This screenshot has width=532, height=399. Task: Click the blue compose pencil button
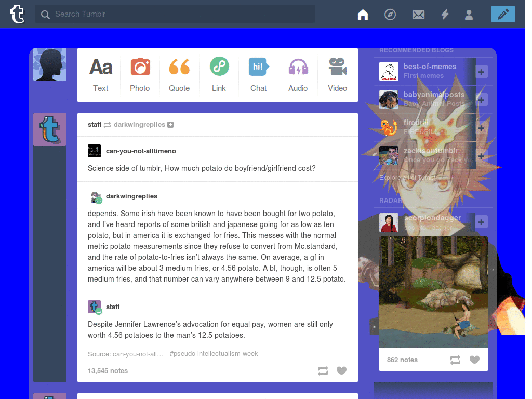[x=503, y=14]
